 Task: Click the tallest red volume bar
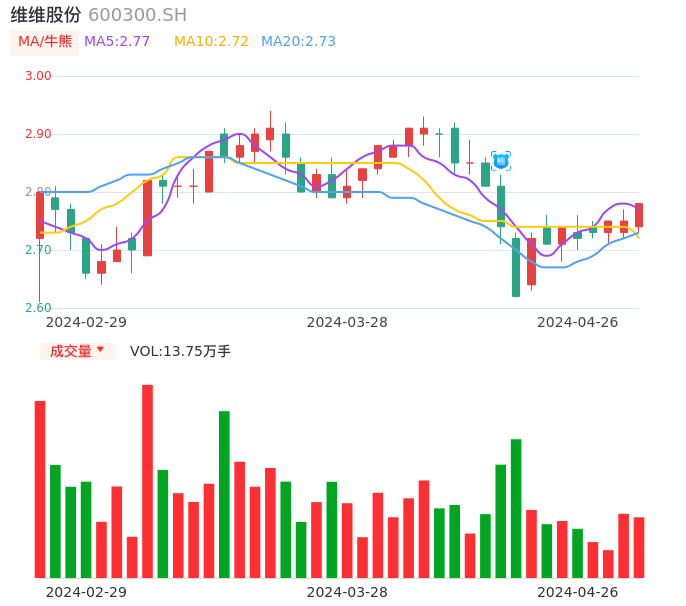point(147,481)
